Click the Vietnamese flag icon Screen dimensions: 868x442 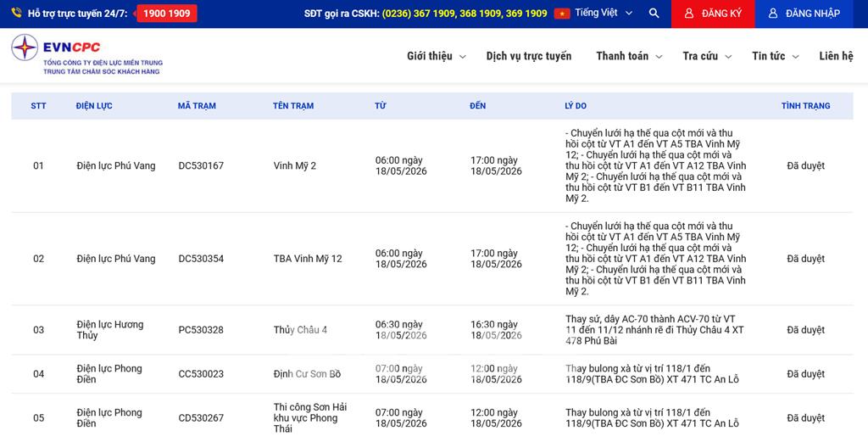[562, 14]
